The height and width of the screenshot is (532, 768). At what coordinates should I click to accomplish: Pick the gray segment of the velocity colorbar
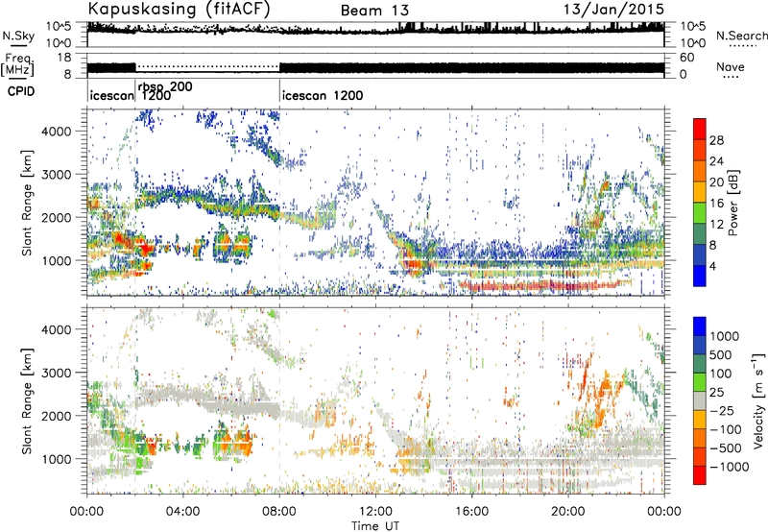point(700,400)
